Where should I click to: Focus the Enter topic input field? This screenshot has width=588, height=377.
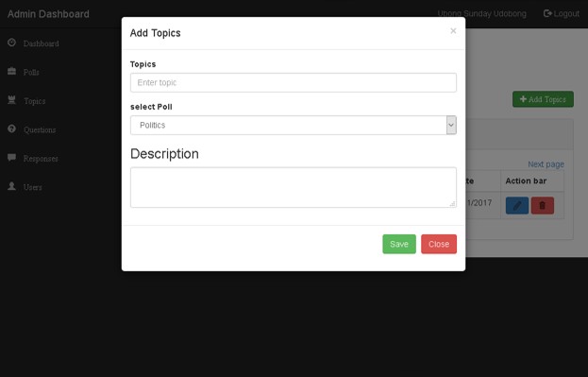[294, 82]
